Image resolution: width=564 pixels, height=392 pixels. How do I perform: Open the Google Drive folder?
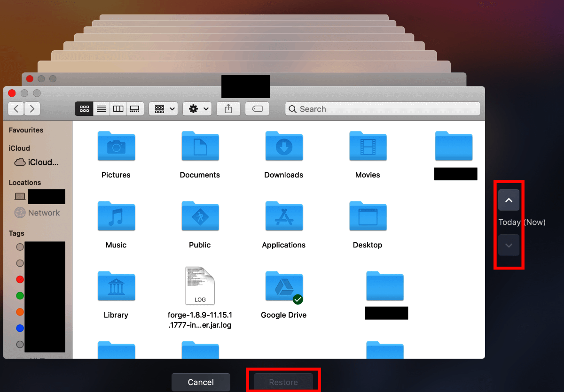283,286
